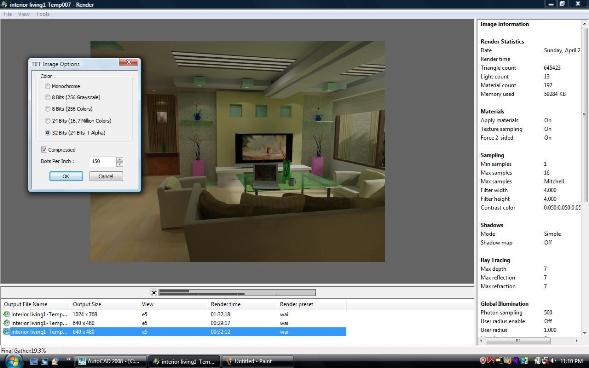The height and width of the screenshot is (368, 589).
Task: Open the File menu
Action: coord(8,14)
